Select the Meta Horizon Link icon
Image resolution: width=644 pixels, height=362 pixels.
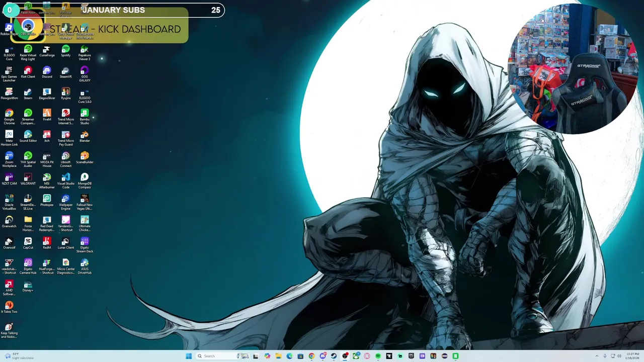click(x=9, y=138)
